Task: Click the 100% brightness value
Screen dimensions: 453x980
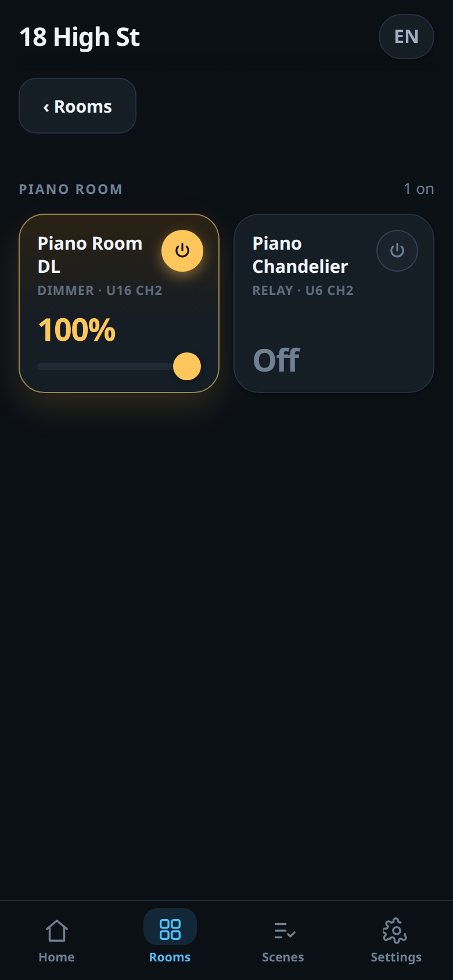Action: pos(77,330)
